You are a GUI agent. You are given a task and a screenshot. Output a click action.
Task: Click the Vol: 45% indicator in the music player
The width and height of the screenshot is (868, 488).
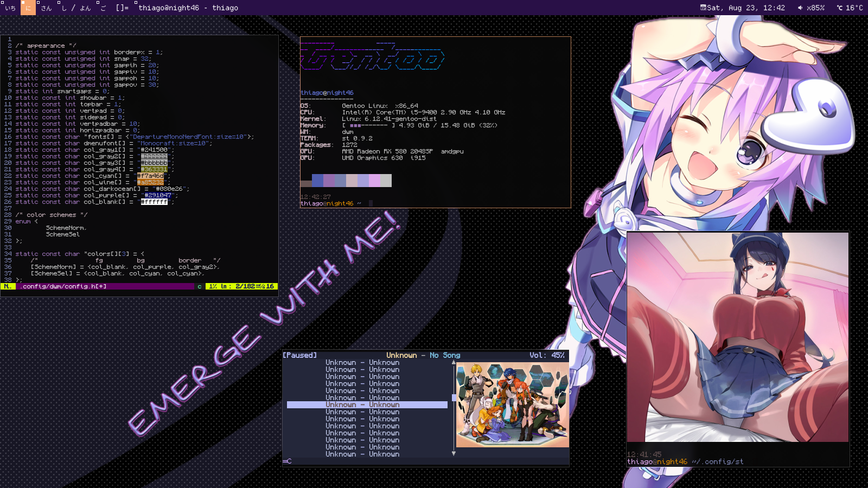tap(547, 355)
